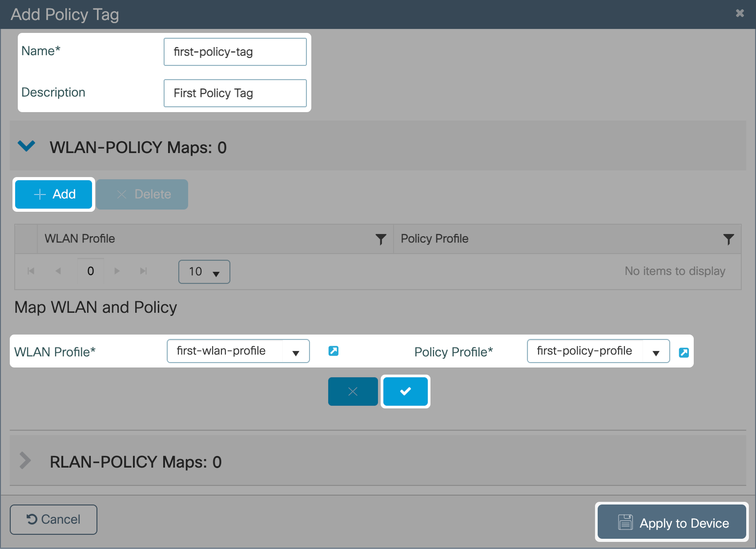Open the items per page dropdown
The image size is (756, 549).
[204, 272]
